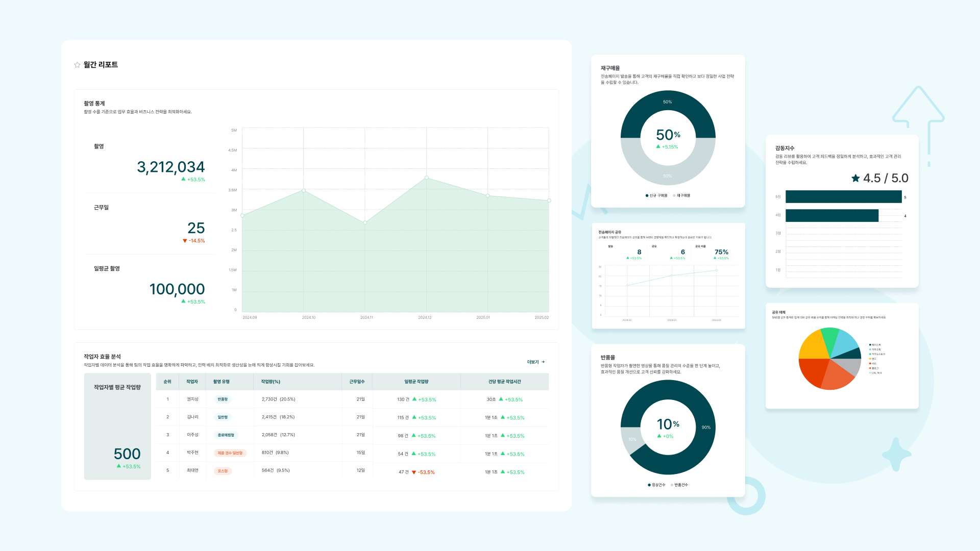This screenshot has height=551, width=980.
Task: Click the star icon beside 월간 리포트
Action: (x=77, y=65)
